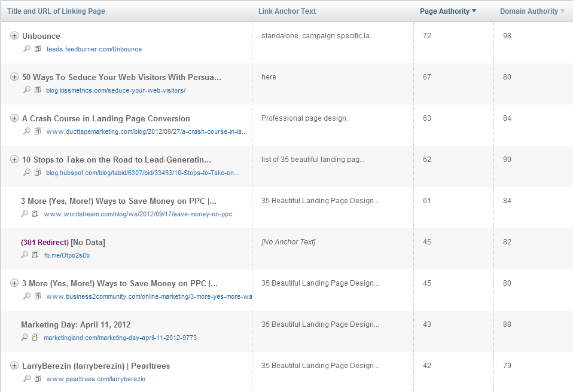The width and height of the screenshot is (573, 392).
Task: Click LarryBerezin Pearltrees title
Action: coord(96,366)
